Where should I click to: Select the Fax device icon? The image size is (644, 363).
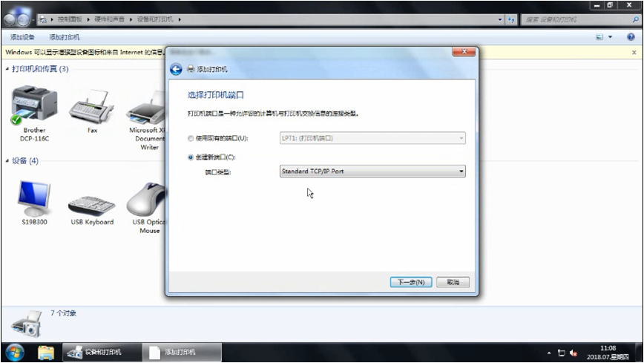tap(91, 106)
